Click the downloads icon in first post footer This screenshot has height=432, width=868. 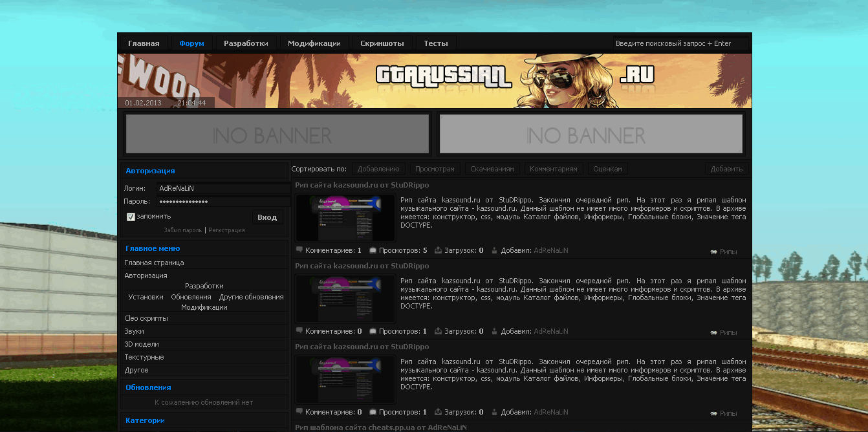[439, 250]
